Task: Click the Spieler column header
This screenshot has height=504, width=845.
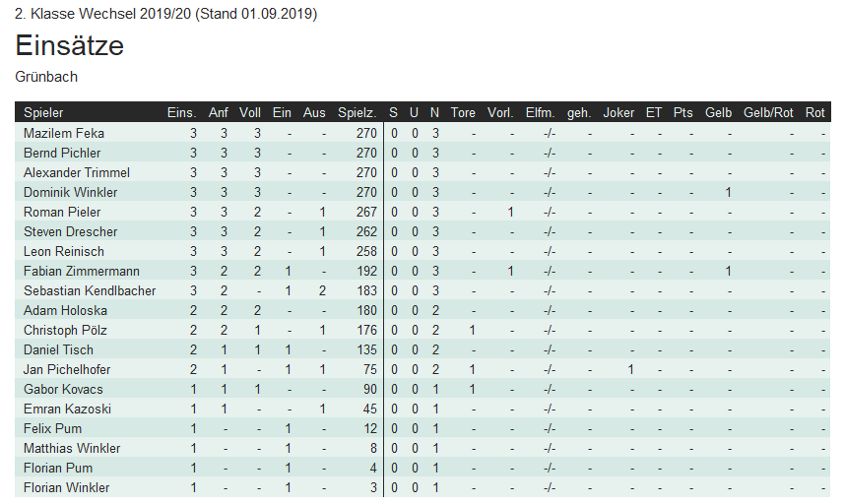Action: [43, 112]
